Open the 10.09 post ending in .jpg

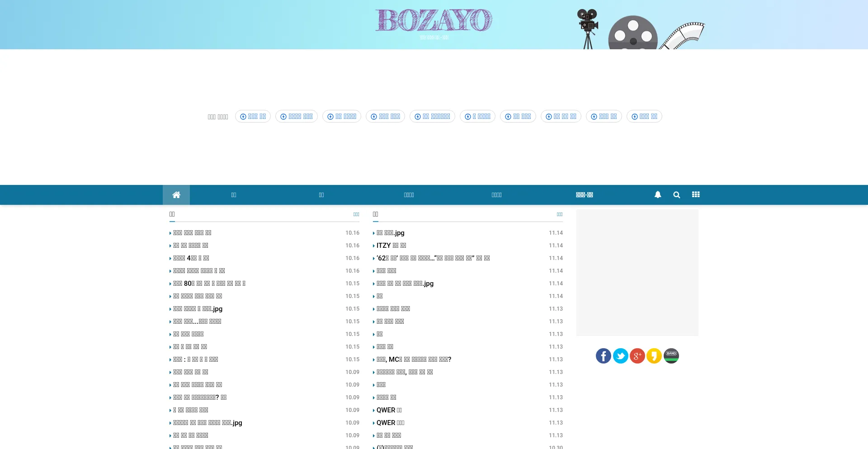click(x=208, y=423)
